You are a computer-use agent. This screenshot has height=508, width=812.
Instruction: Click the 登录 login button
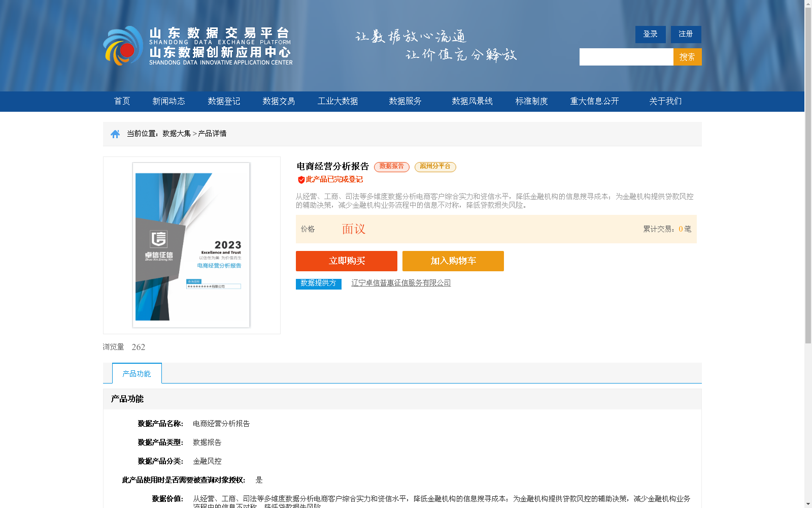[651, 34]
